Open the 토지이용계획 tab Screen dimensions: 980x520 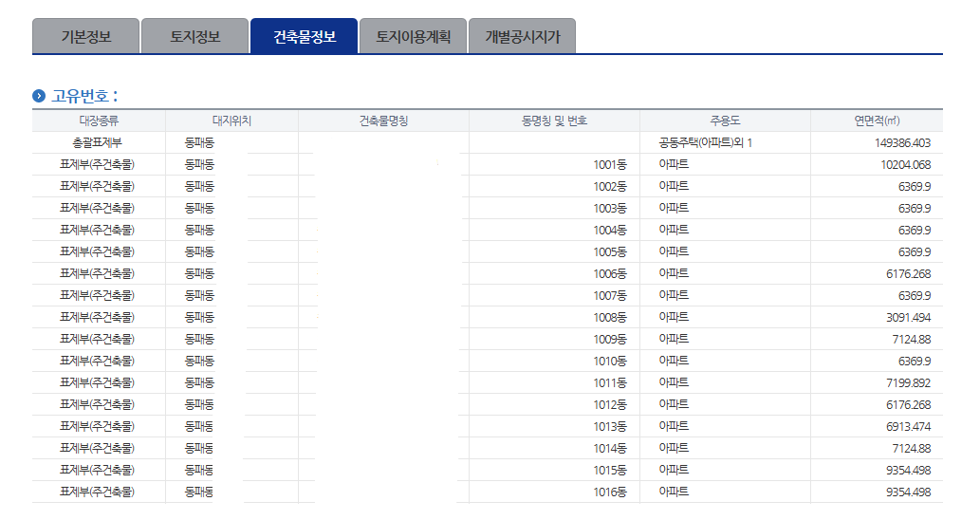[x=413, y=36]
